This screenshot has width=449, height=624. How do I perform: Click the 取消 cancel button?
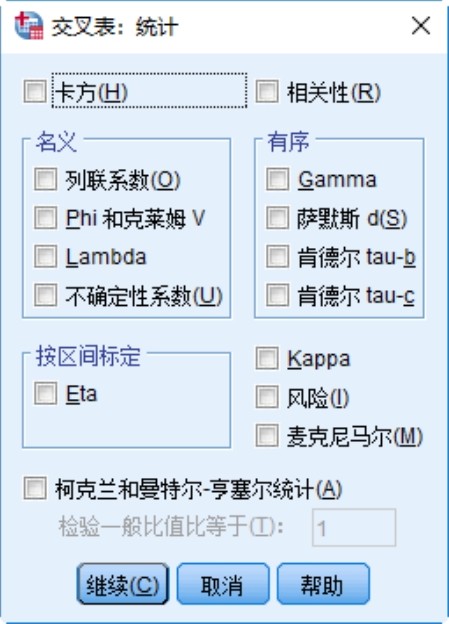[x=223, y=584]
